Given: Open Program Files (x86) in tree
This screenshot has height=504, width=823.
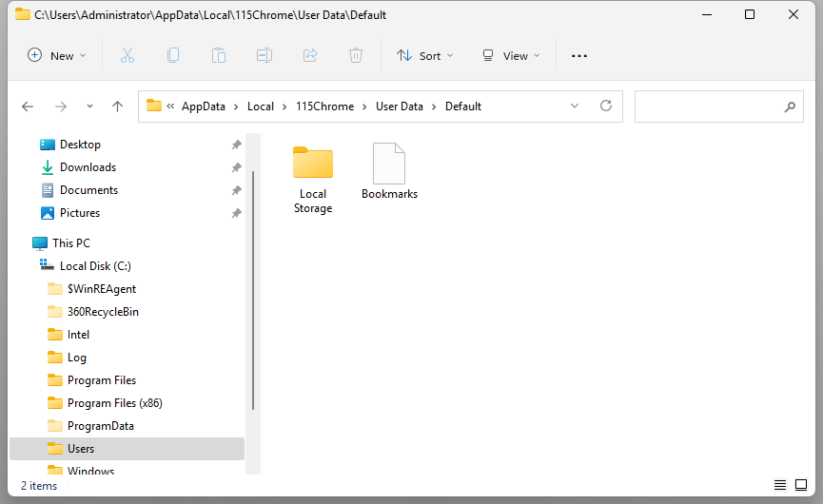Looking at the screenshot, I should [115, 403].
